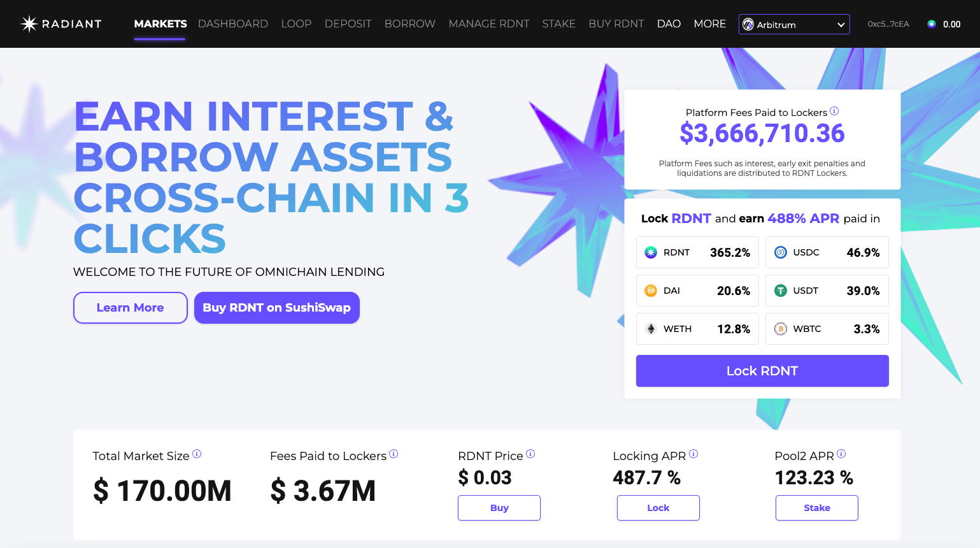Click the USDC coin icon in rewards list

[x=781, y=252]
